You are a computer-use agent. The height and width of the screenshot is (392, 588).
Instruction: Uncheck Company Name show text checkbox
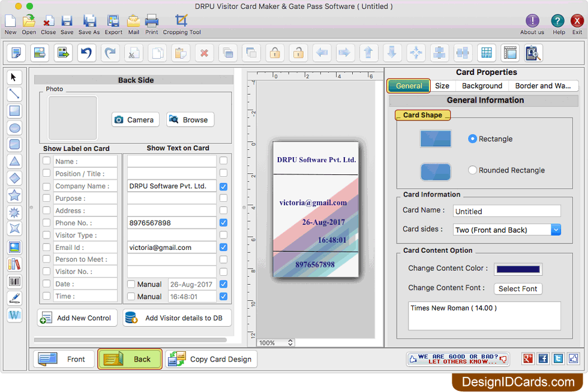[223, 186]
